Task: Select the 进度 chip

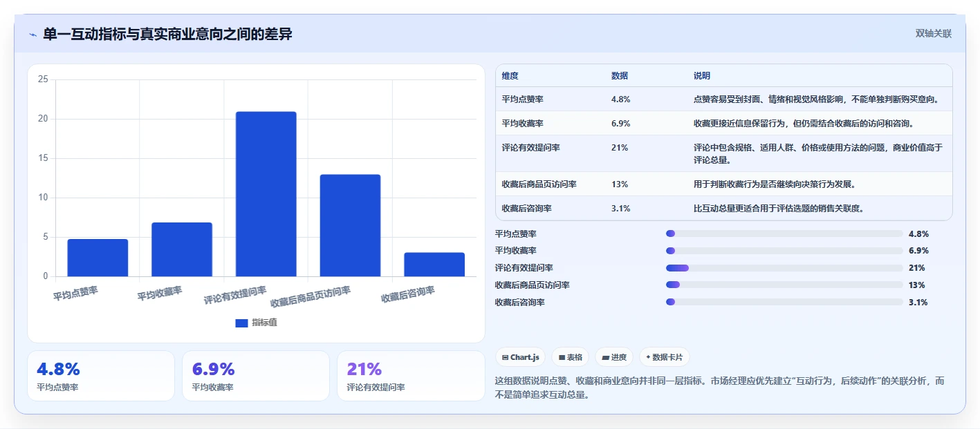Action: coord(614,357)
